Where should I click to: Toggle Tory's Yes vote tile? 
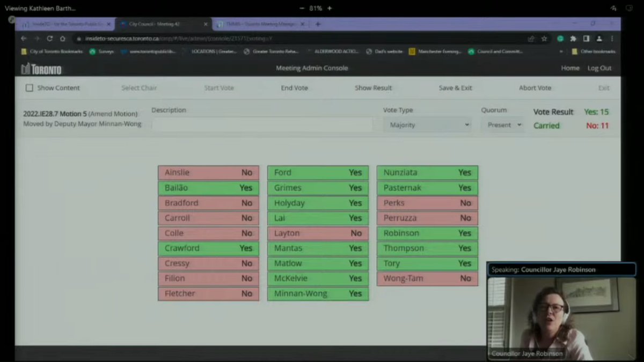click(x=427, y=263)
